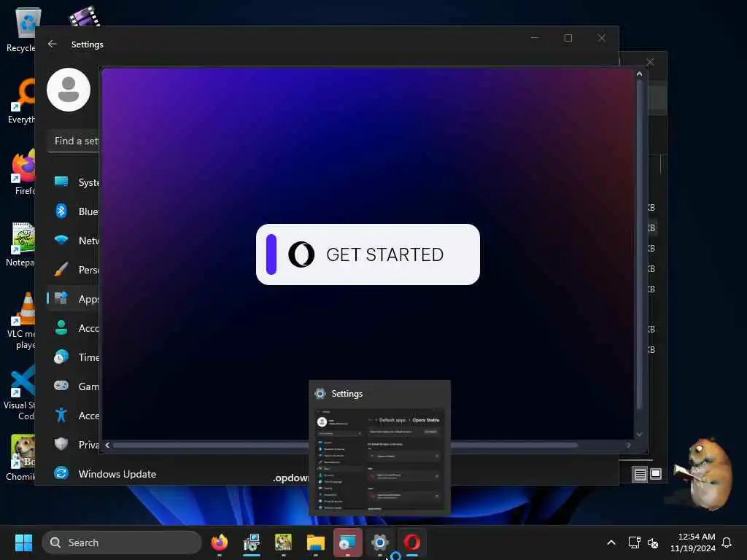Click the installer scroll down arrow
The height and width of the screenshot is (560, 747).
tap(639, 434)
